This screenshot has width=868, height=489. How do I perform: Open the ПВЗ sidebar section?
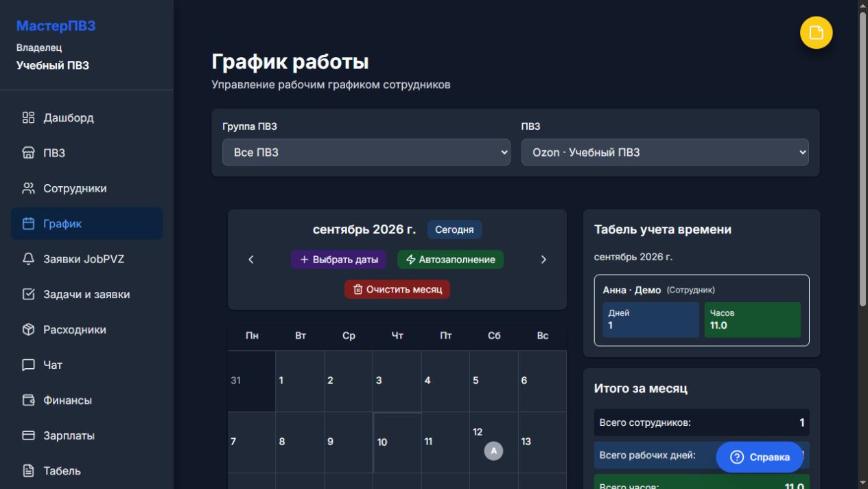tap(86, 153)
